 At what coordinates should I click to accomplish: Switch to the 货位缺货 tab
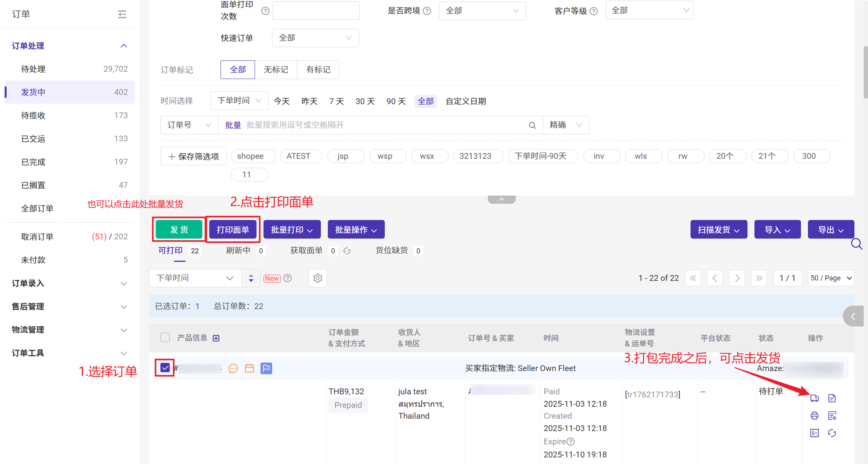392,251
